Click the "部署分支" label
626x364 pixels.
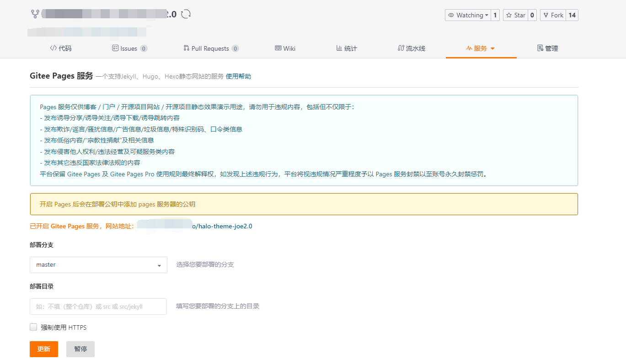[42, 245]
